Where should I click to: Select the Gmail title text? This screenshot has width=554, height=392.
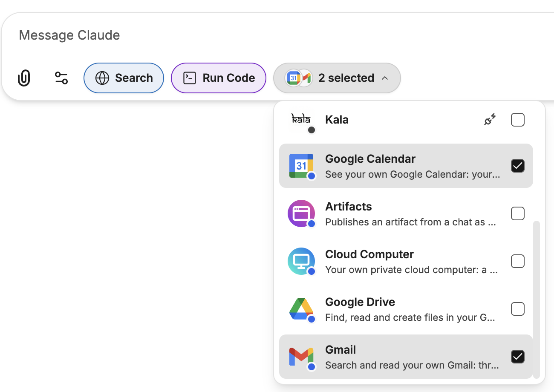340,350
